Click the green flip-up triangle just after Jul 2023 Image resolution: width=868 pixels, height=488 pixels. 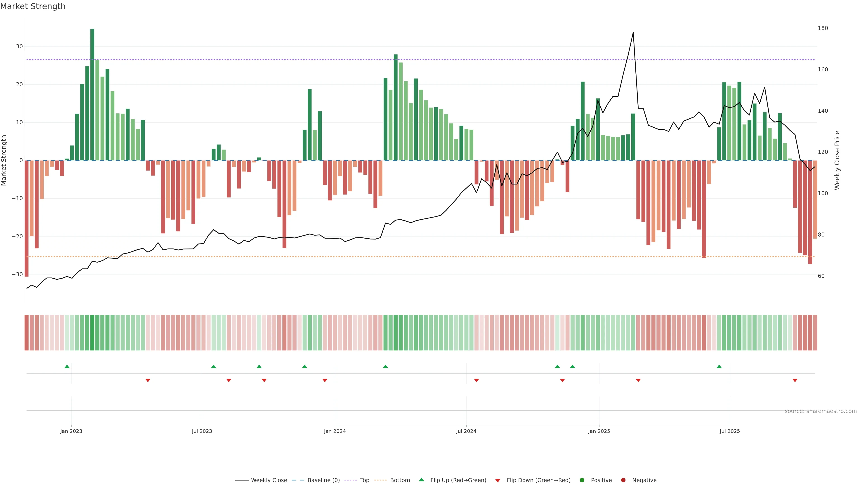(x=214, y=366)
